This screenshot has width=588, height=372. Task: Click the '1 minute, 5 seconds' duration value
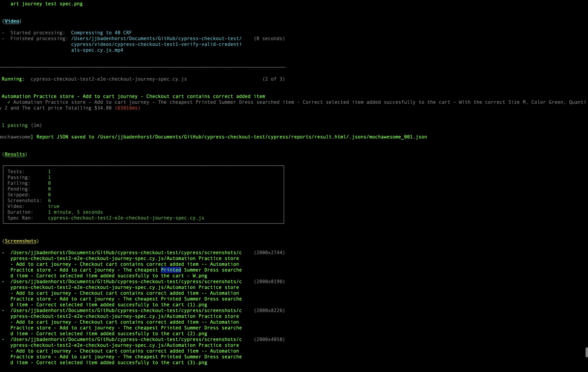pos(75,212)
